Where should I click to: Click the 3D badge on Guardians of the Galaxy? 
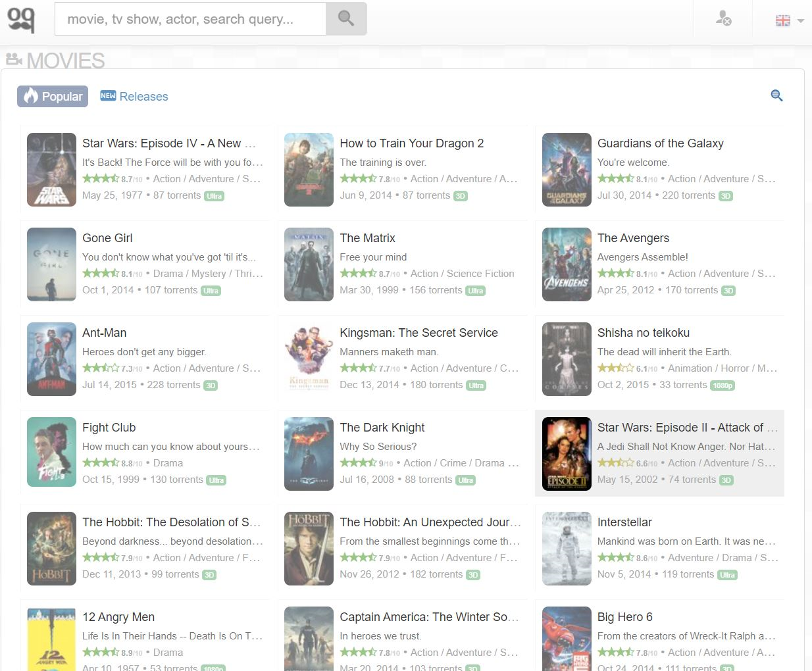[726, 196]
